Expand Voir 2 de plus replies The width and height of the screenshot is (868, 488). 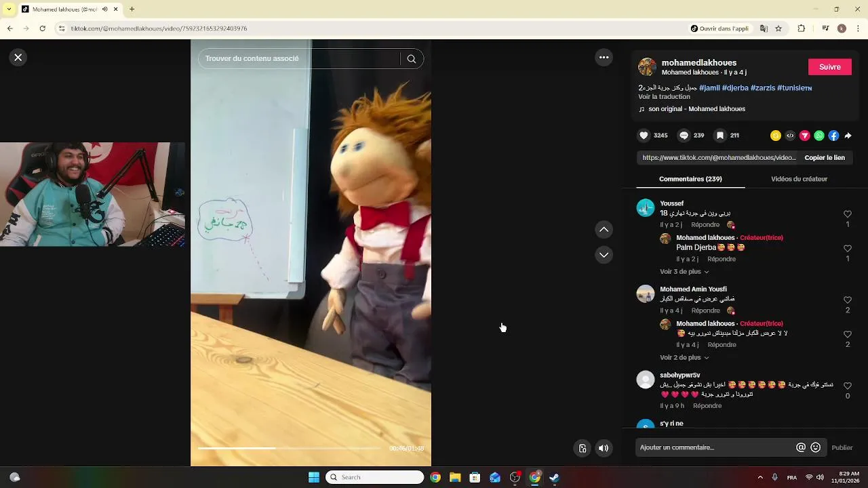tap(684, 358)
